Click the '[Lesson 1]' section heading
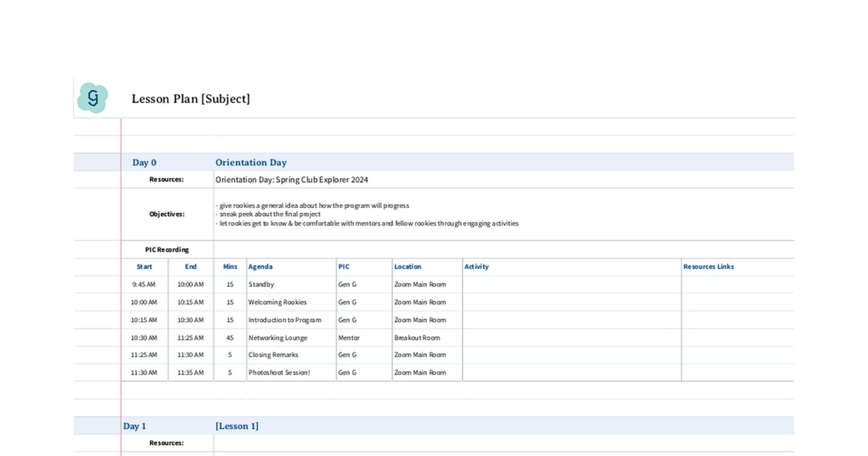Image resolution: width=868 pixels, height=456 pixels. click(237, 426)
